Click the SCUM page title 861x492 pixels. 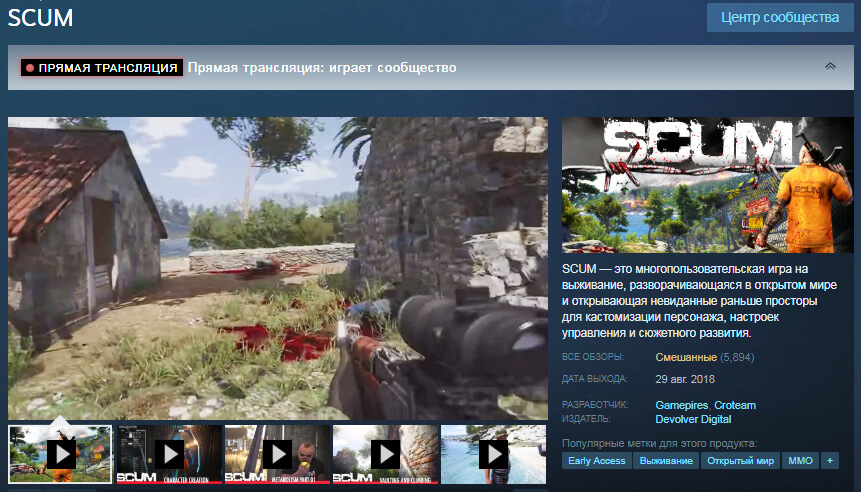(40, 18)
